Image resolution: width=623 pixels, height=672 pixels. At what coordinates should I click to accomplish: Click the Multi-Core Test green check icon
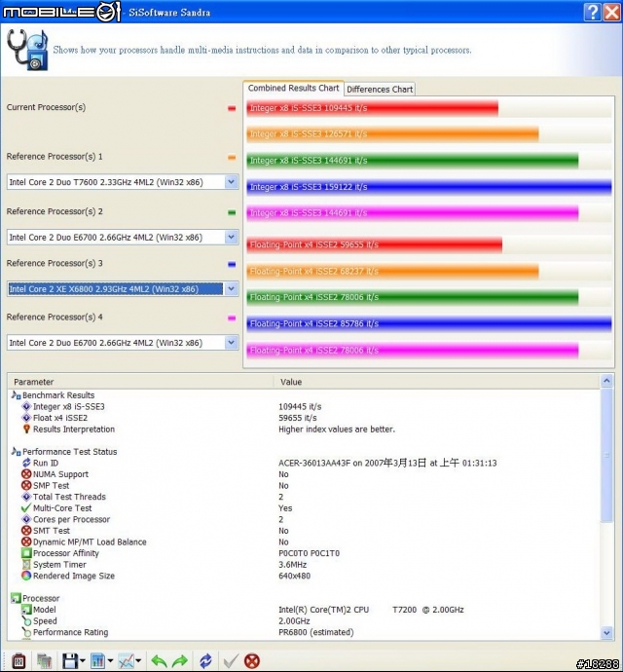pos(26,507)
